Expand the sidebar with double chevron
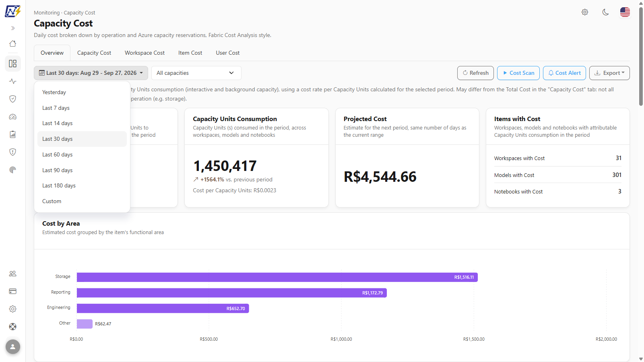This screenshot has height=362, width=644. click(13, 28)
